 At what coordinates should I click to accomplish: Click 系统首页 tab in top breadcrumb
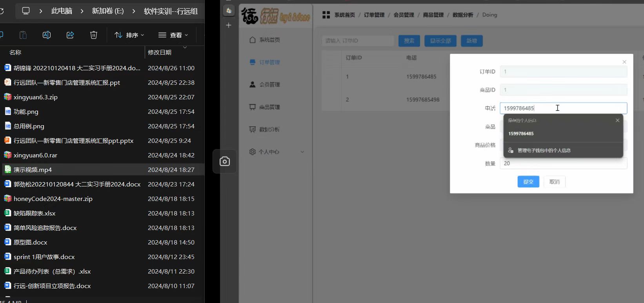344,15
